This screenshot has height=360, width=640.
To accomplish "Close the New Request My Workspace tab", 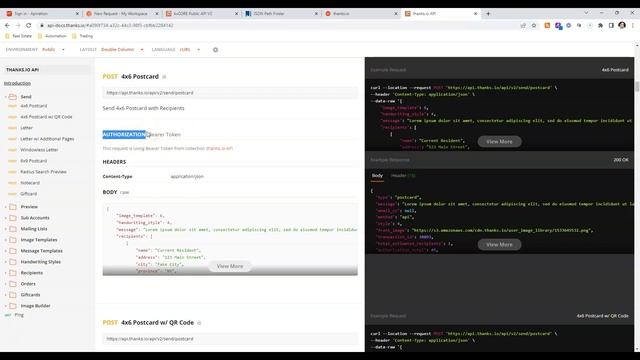I will pyautogui.click(x=157, y=13).
